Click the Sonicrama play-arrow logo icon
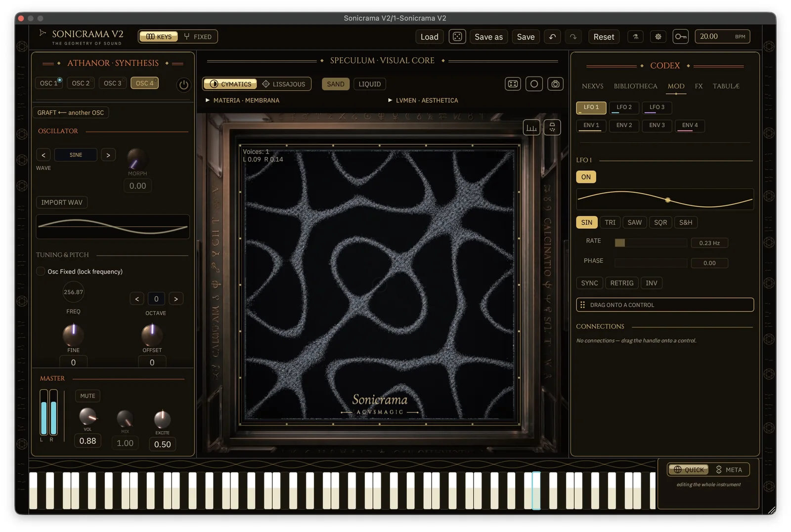 pos(43,33)
